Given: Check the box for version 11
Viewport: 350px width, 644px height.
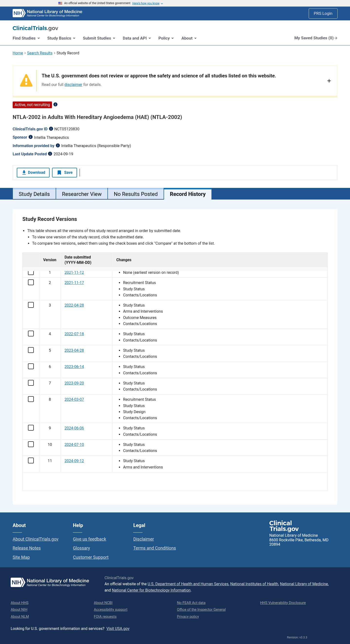Looking at the screenshot, I should (x=31, y=460).
